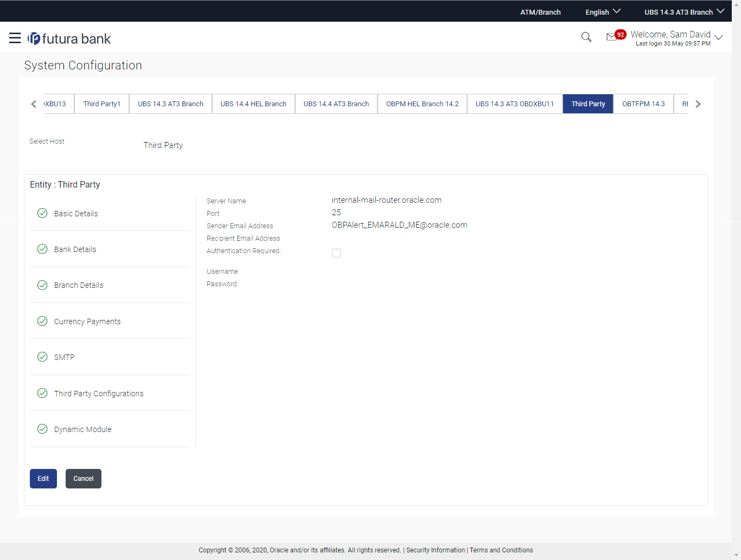Open the search magnifier icon
The width and height of the screenshot is (741, 560).
pos(586,37)
